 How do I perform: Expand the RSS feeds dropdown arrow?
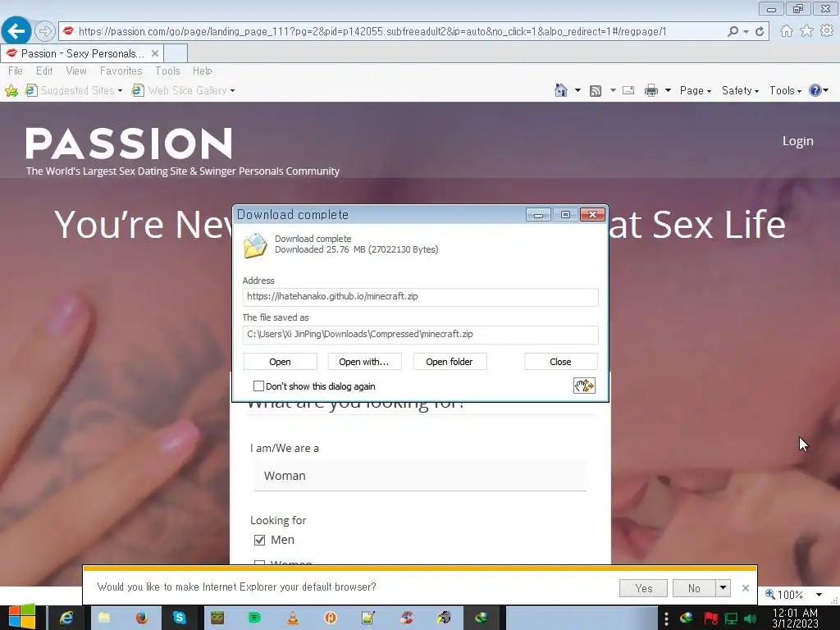(x=613, y=90)
